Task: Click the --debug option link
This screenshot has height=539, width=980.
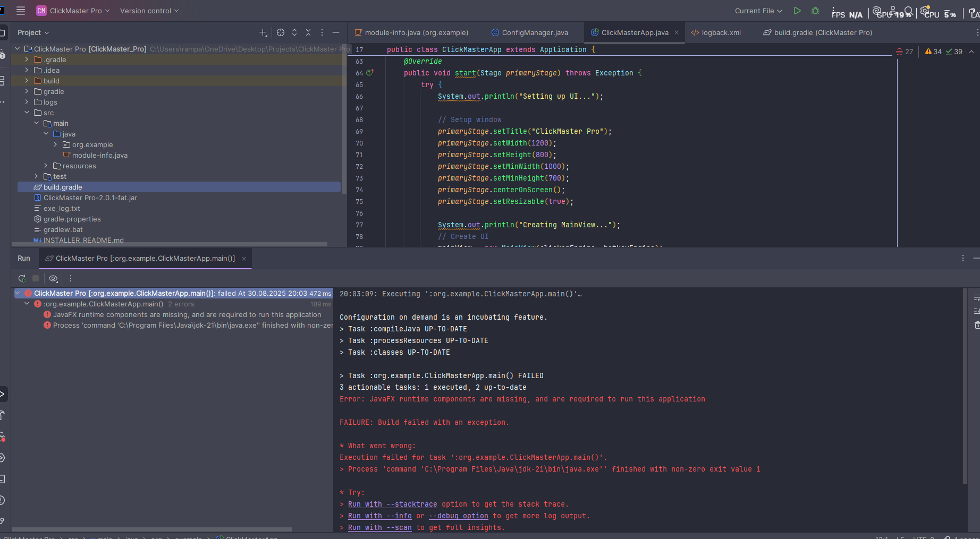Action: click(459, 516)
